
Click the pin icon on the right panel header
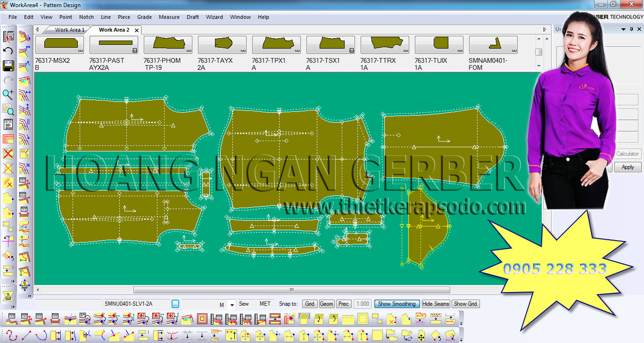[632, 29]
